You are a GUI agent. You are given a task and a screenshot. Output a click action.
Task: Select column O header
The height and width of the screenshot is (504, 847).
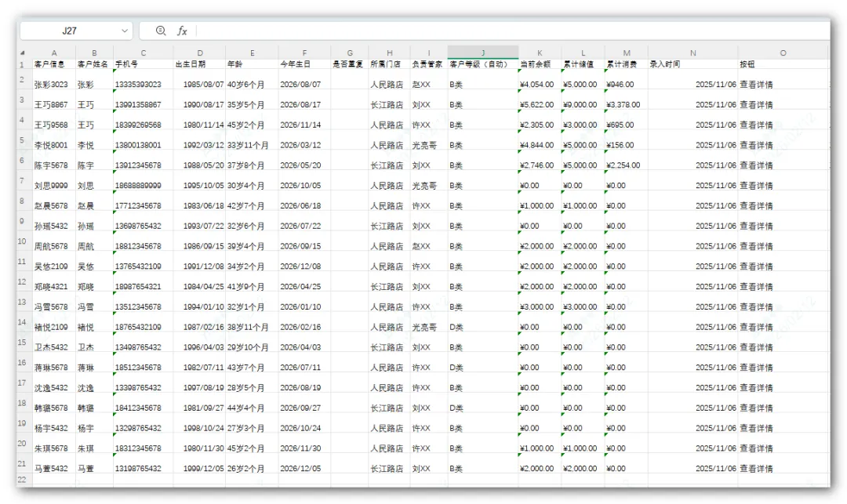tap(783, 53)
